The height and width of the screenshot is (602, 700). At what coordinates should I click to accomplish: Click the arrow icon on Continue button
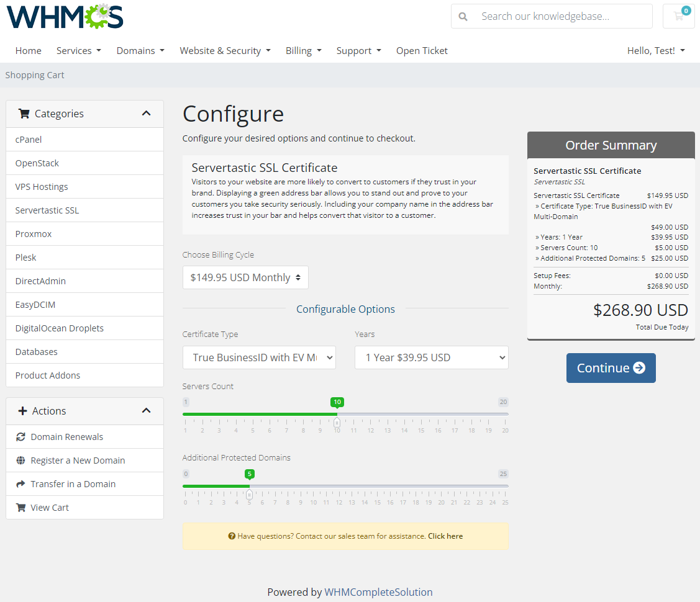pos(639,367)
